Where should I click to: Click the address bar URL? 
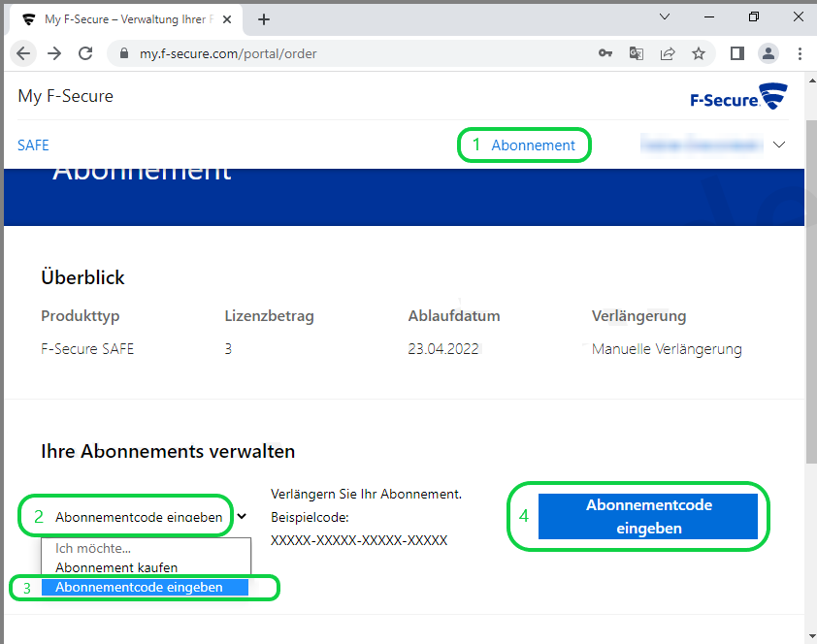point(228,53)
